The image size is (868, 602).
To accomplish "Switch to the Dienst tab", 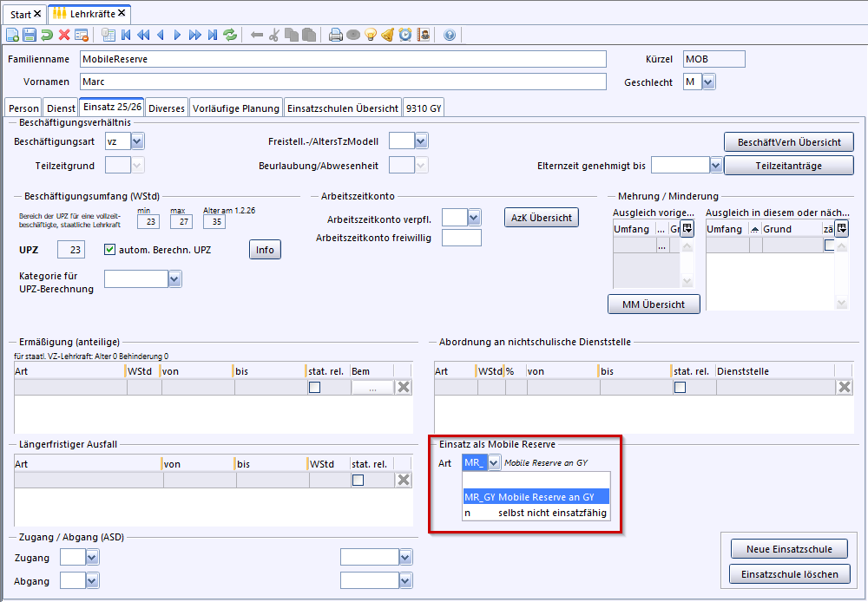I will (61, 108).
